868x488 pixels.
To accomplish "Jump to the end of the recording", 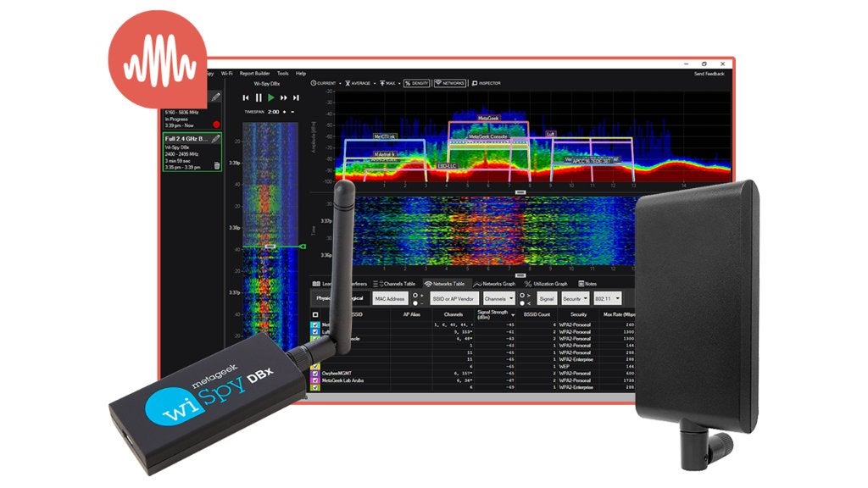I will coord(296,97).
